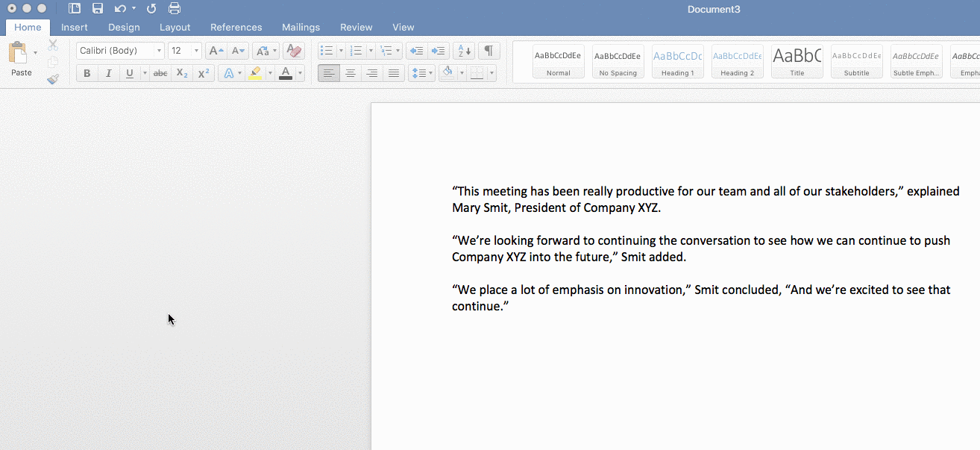Select the Sort icon
The height and width of the screenshot is (450, 980).
click(x=463, y=50)
